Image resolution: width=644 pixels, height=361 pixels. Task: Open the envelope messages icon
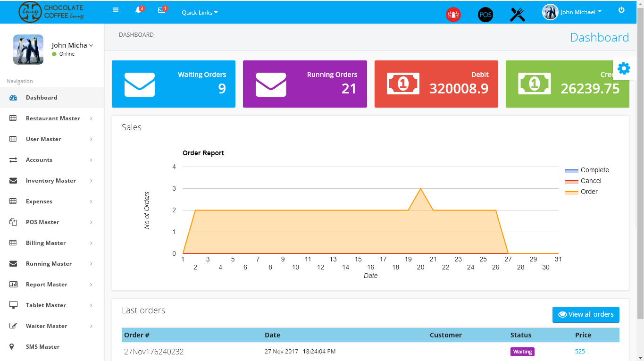pos(162,10)
